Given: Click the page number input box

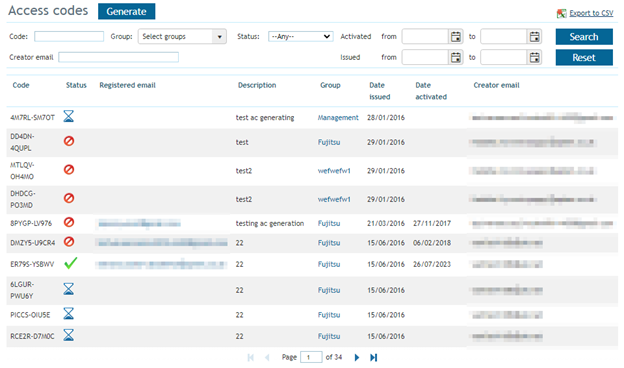Looking at the screenshot, I should [x=311, y=357].
